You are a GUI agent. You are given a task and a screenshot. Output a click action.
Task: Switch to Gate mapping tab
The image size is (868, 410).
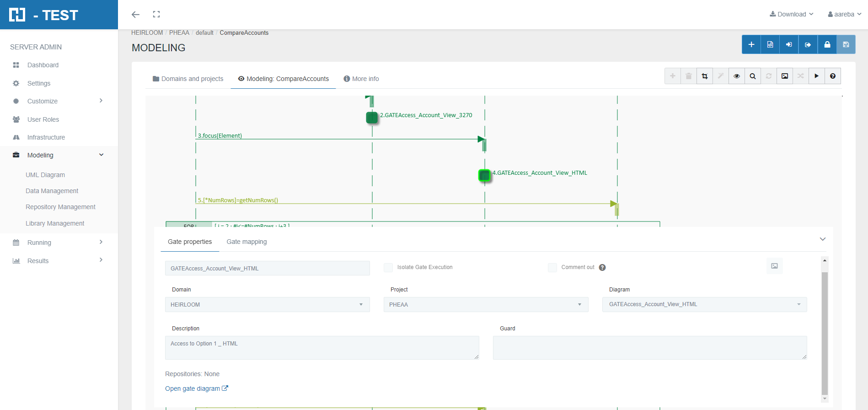tap(246, 242)
